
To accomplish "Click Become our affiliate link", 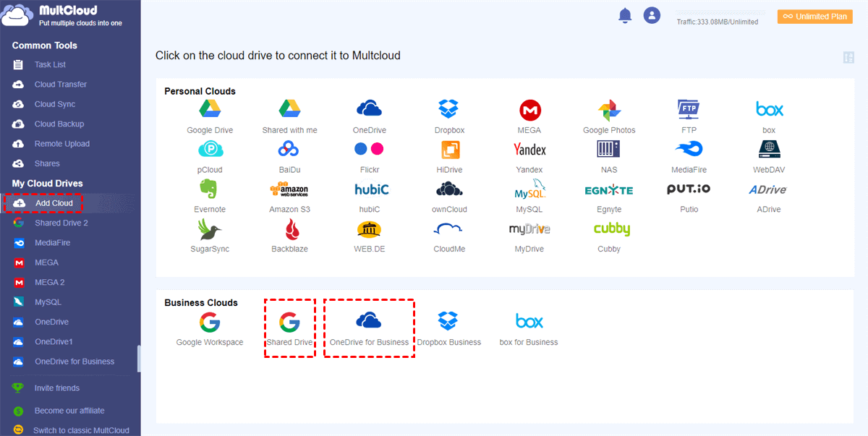I will click(x=69, y=411).
